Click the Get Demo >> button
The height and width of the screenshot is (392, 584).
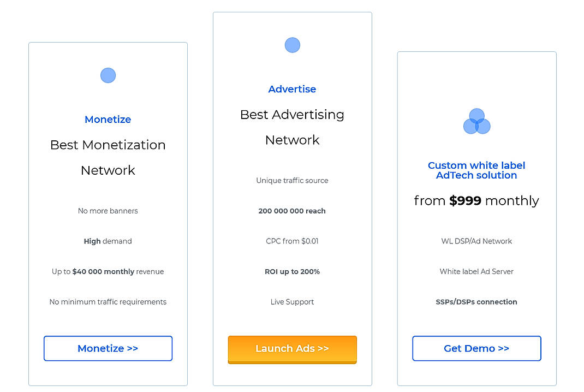point(476,348)
